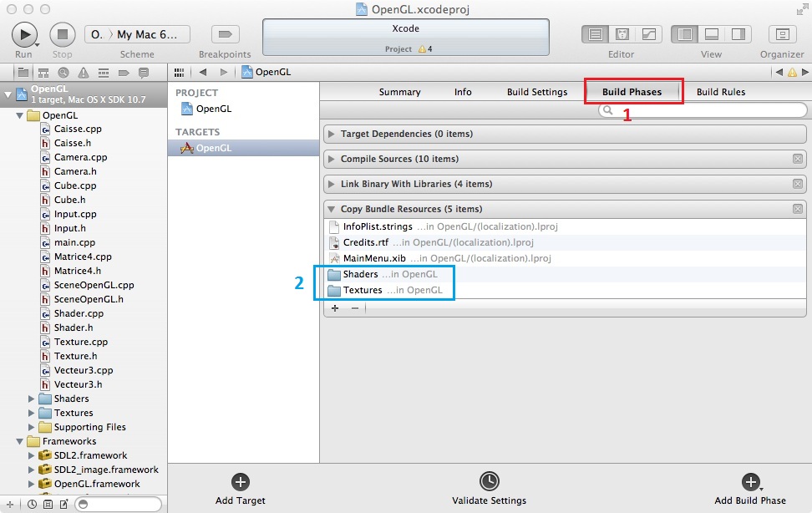Select the Standard editor icon

pyautogui.click(x=596, y=35)
